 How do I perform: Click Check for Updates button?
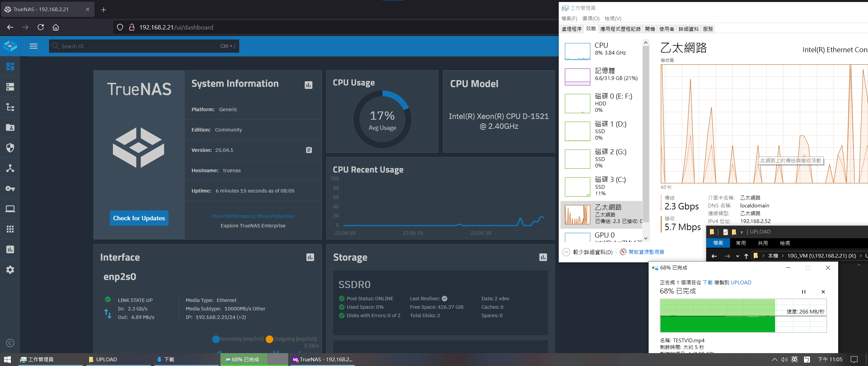139,218
